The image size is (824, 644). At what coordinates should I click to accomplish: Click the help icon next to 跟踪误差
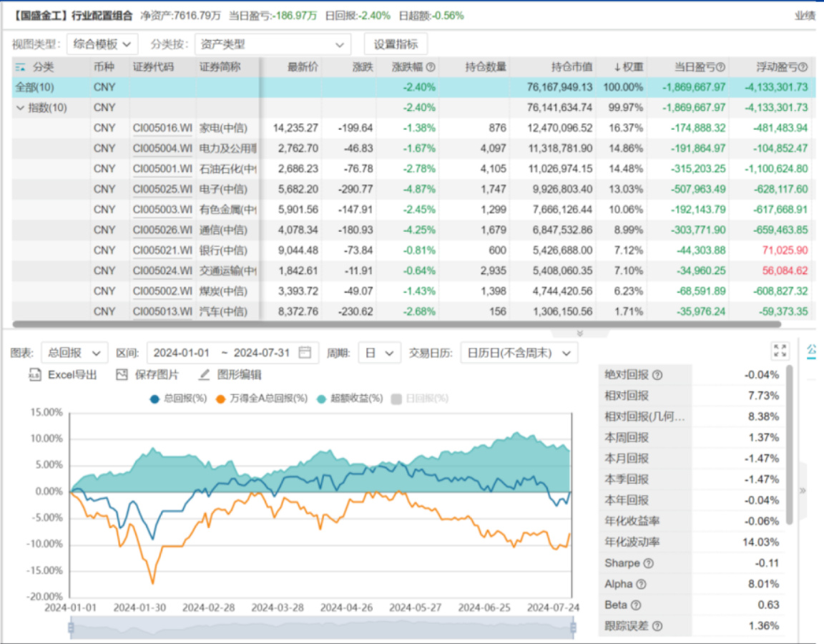click(657, 626)
